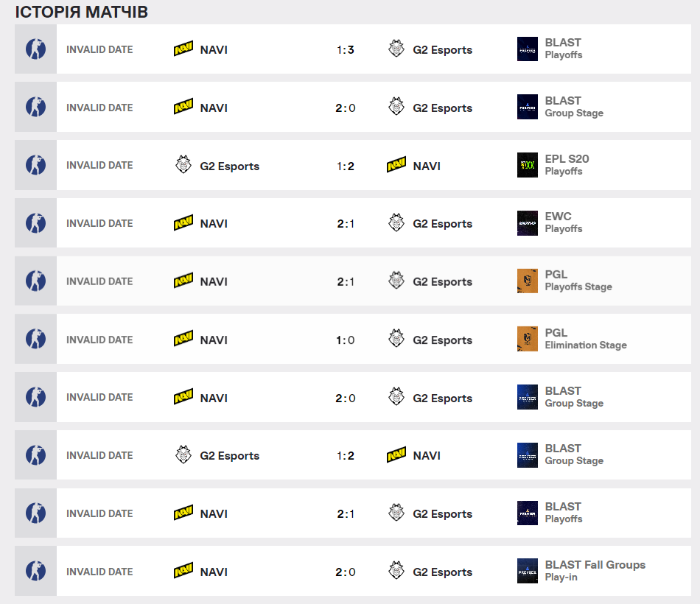Click the Історія матчів heading
This screenshot has width=700, height=604.
click(x=81, y=12)
